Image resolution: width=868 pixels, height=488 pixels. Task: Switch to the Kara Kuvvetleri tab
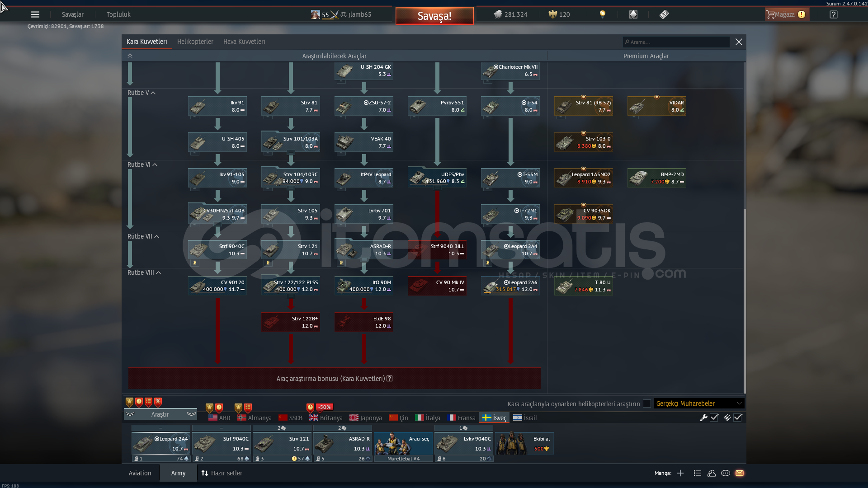coord(147,42)
